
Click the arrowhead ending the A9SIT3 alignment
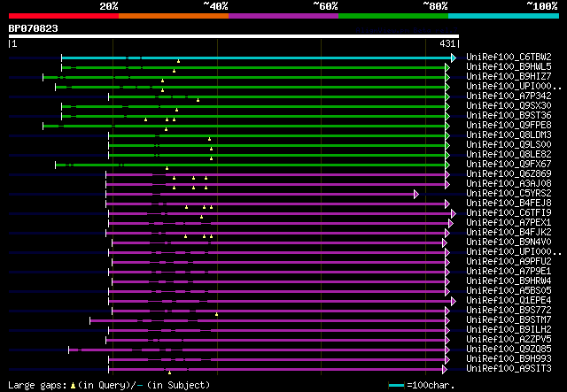coord(445,370)
